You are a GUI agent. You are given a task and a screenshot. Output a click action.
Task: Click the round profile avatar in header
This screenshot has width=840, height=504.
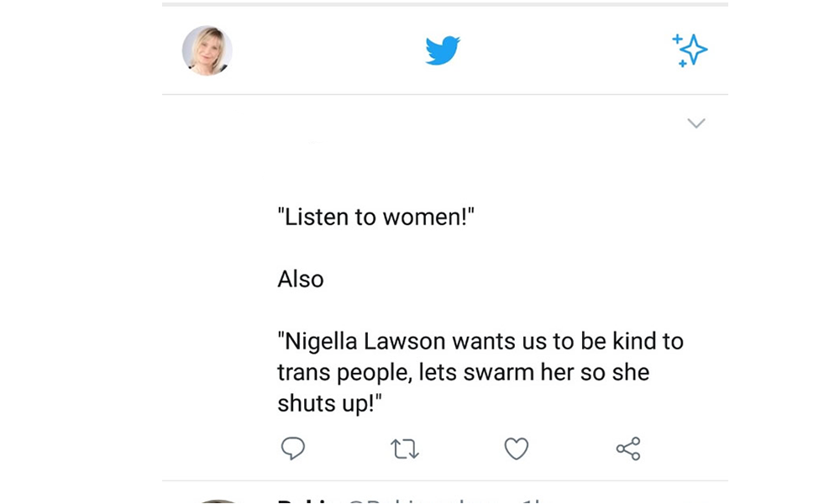point(207,50)
